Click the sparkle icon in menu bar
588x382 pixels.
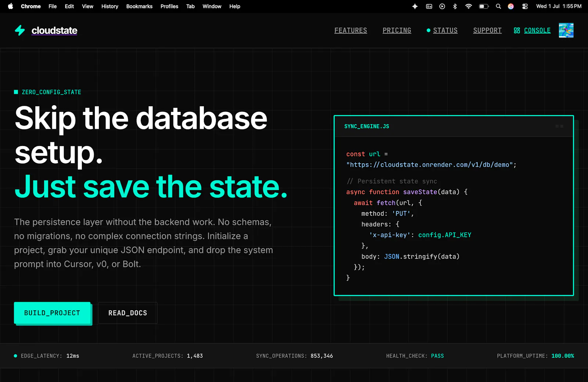415,6
